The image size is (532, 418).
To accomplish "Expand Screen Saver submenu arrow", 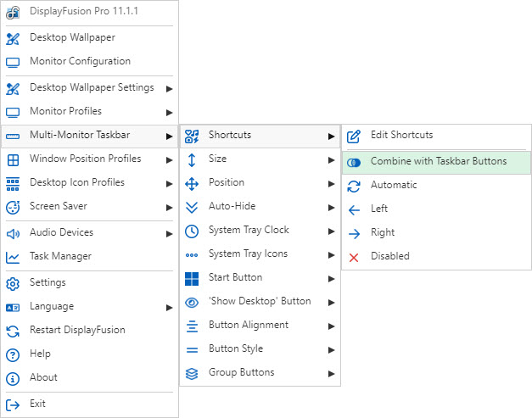I will tap(169, 208).
